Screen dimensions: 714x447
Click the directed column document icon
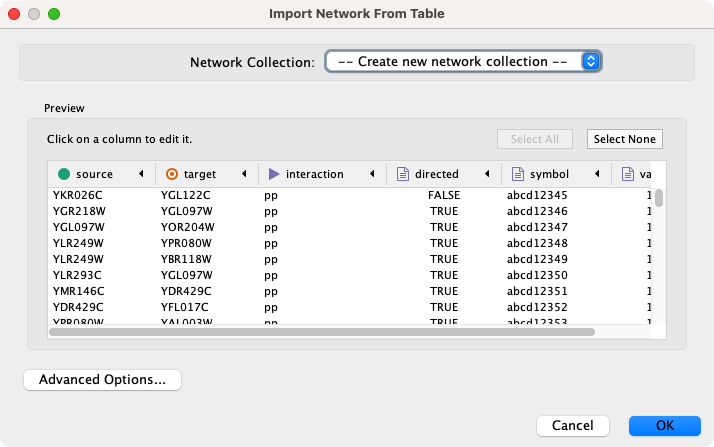point(403,174)
